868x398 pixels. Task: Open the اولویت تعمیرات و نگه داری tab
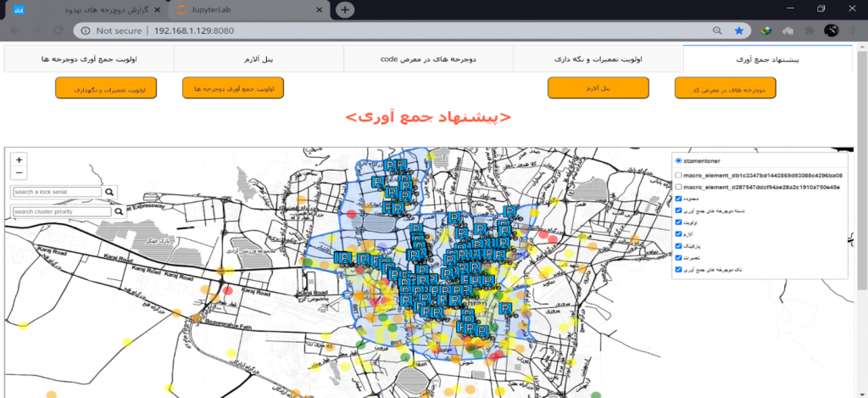598,59
